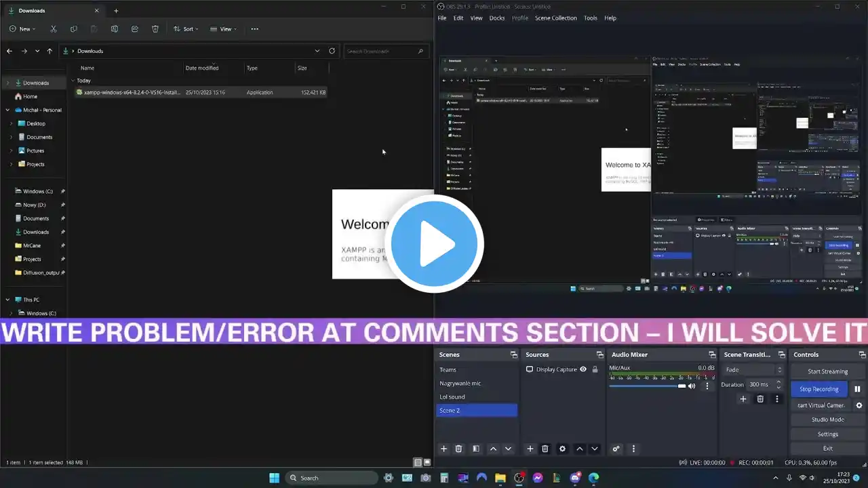Expand the address bar history dropdown

point(317,51)
